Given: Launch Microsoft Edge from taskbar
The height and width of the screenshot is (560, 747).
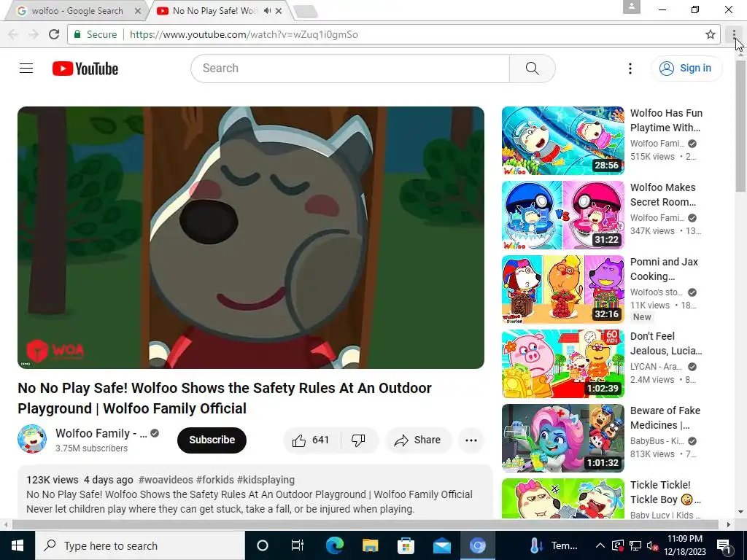Looking at the screenshot, I should coord(334,545).
